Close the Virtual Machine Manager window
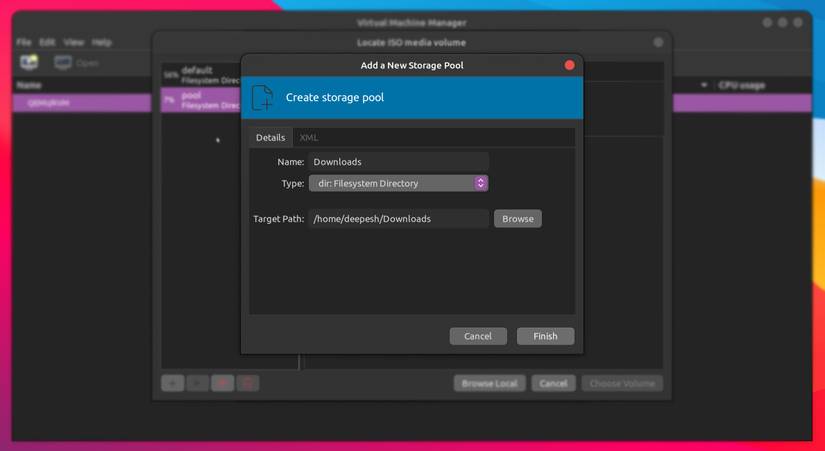Viewport: 825px width, 451px height. click(x=798, y=23)
